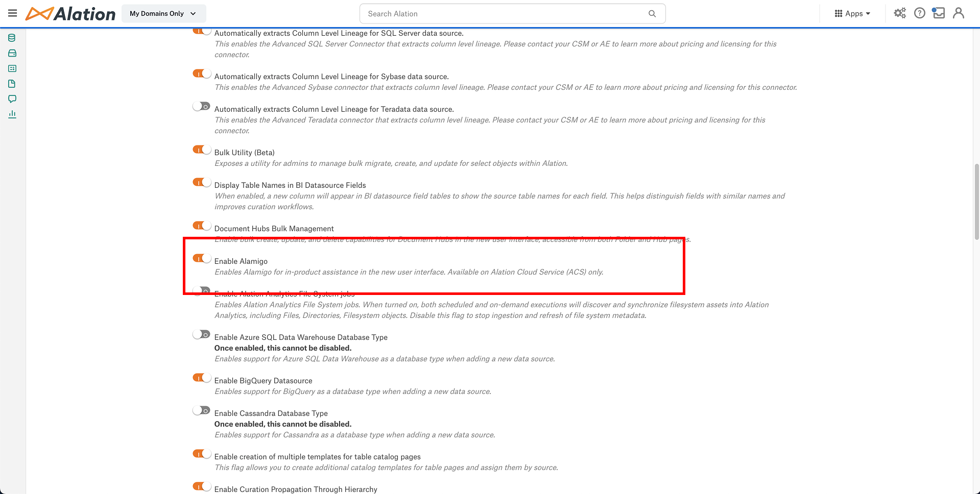The width and height of the screenshot is (980, 494).
Task: Open the inbox notifications icon
Action: 939,13
